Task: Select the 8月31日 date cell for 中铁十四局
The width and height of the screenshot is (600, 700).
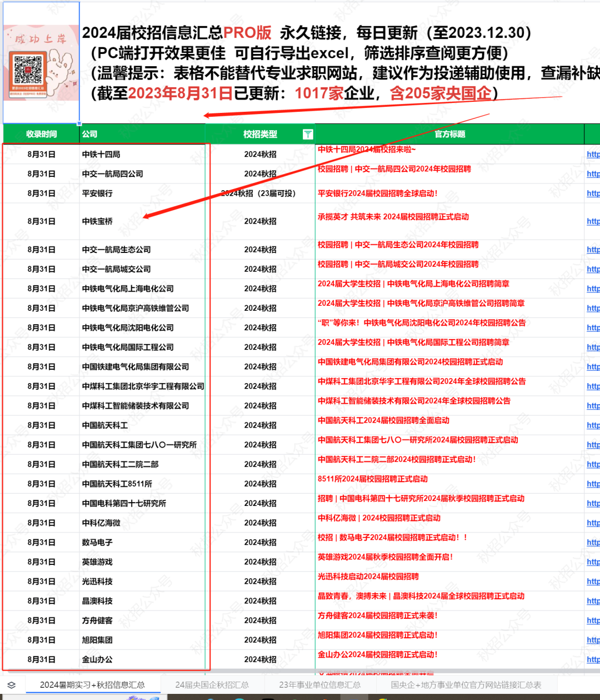Action: [42, 154]
